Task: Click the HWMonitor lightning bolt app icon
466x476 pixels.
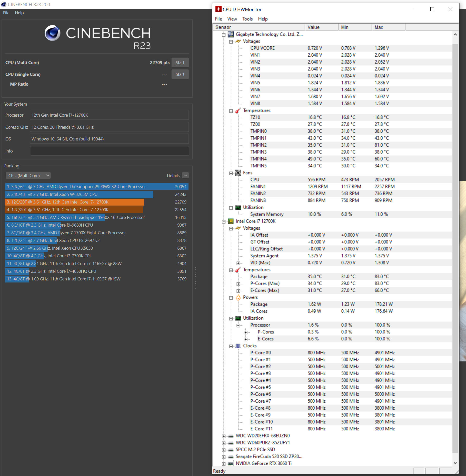Action: 218,9
